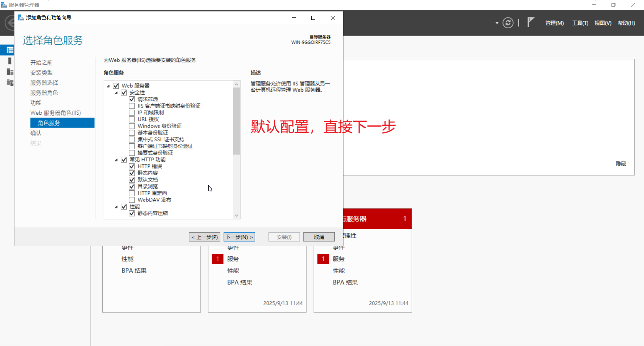Click the Server Manager back arrow icon
644x346 pixels.
pyautogui.click(x=9, y=22)
